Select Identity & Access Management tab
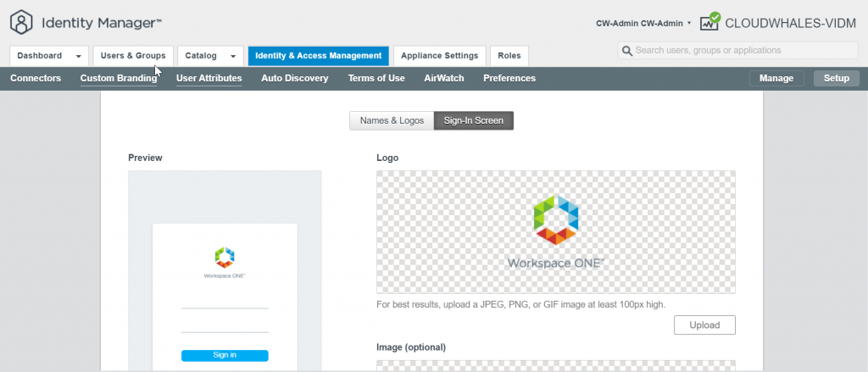 (x=319, y=55)
